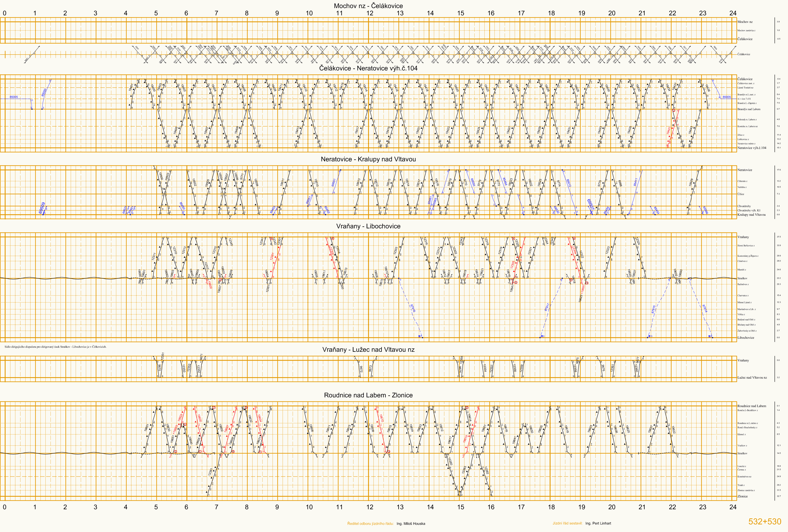Click hour 12 on the top time axis
This screenshot has width=788, height=532.
pyautogui.click(x=370, y=13)
